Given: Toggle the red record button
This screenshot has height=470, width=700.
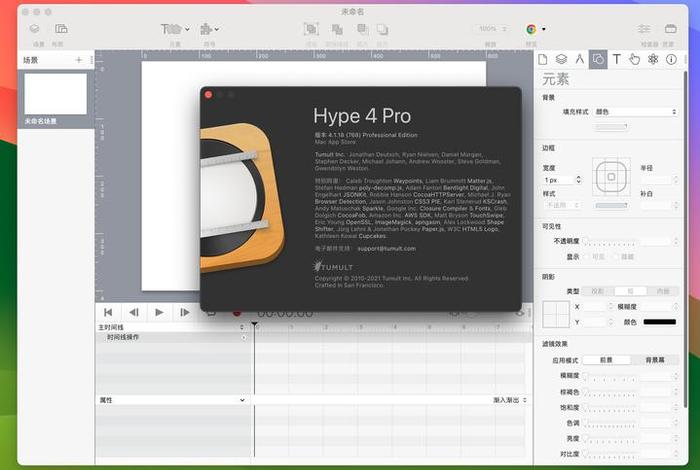Looking at the screenshot, I should (x=237, y=313).
